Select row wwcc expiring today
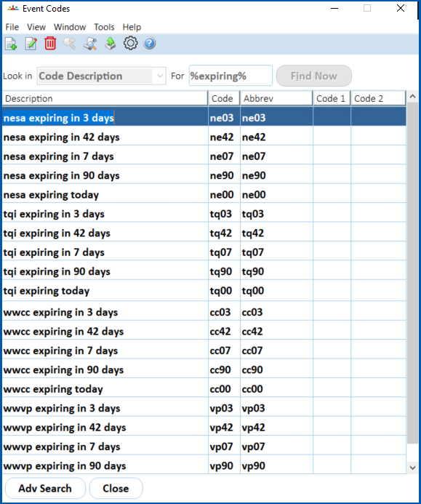This screenshot has height=504, width=421. tap(204, 388)
